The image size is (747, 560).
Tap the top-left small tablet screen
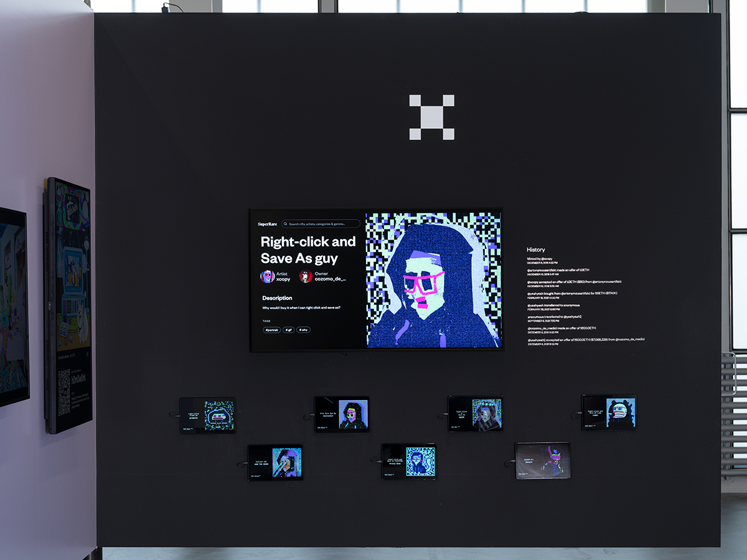point(208,415)
